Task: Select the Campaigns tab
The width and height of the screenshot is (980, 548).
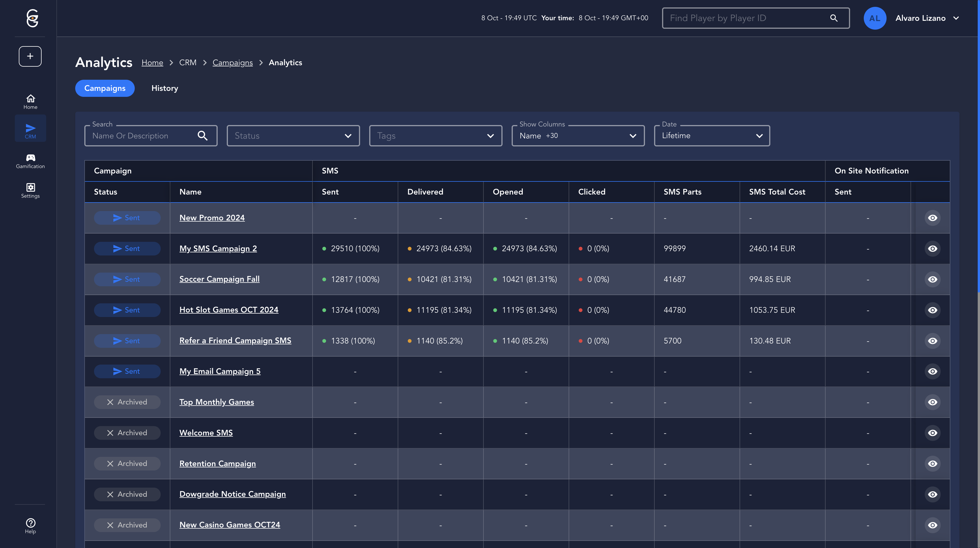Action: 105,88
